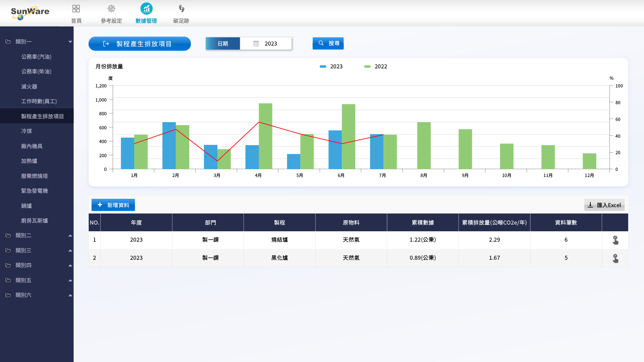Open 參考設定 gear icon
The height and width of the screenshot is (362, 644).
click(111, 9)
